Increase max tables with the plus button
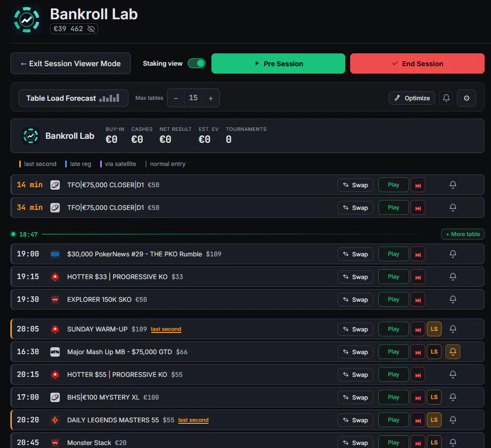The image size is (491, 448). 211,98
